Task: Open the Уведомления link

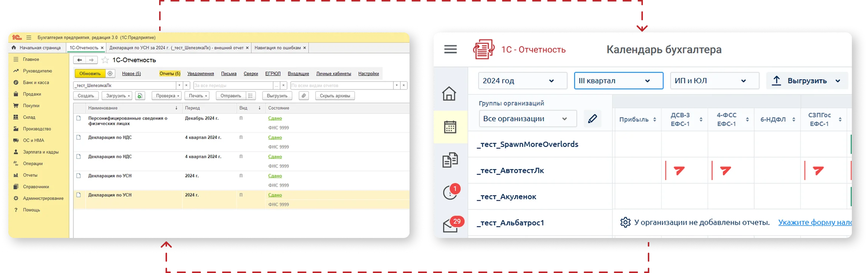Action: [201, 74]
